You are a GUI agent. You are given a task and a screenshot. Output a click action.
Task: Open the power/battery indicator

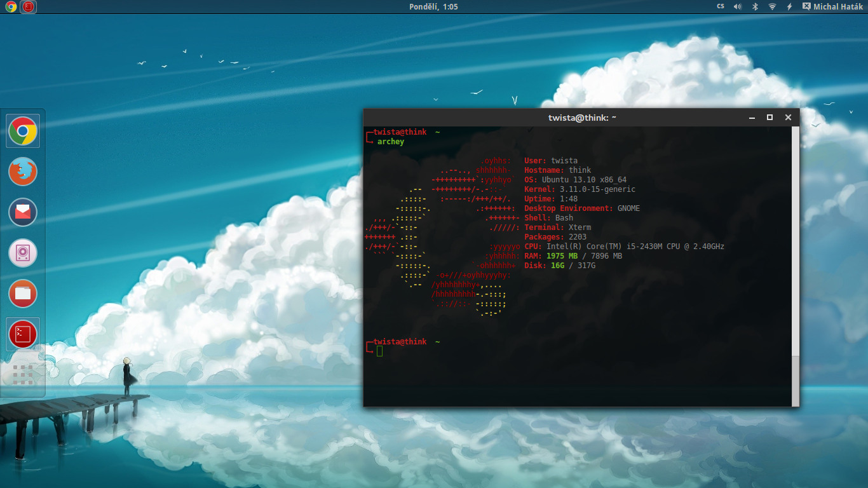click(x=790, y=6)
